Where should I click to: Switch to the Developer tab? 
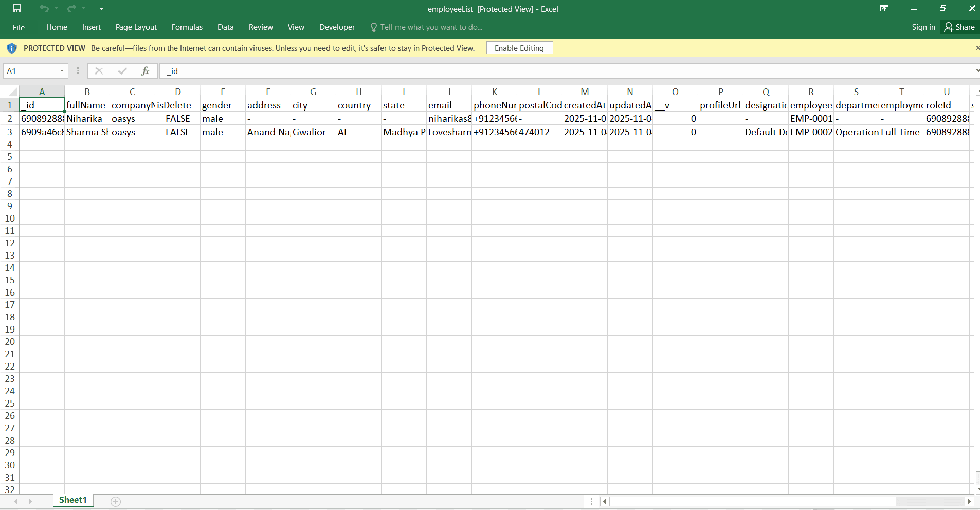pos(337,27)
